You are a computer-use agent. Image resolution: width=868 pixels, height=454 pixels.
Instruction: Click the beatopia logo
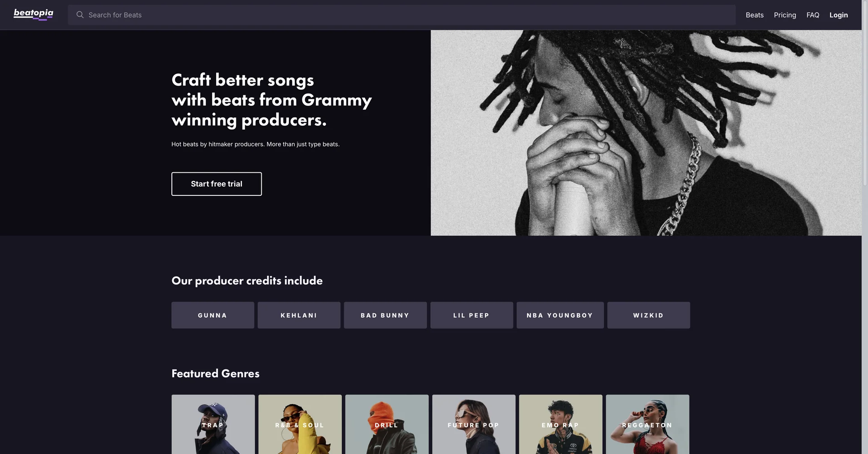click(33, 14)
